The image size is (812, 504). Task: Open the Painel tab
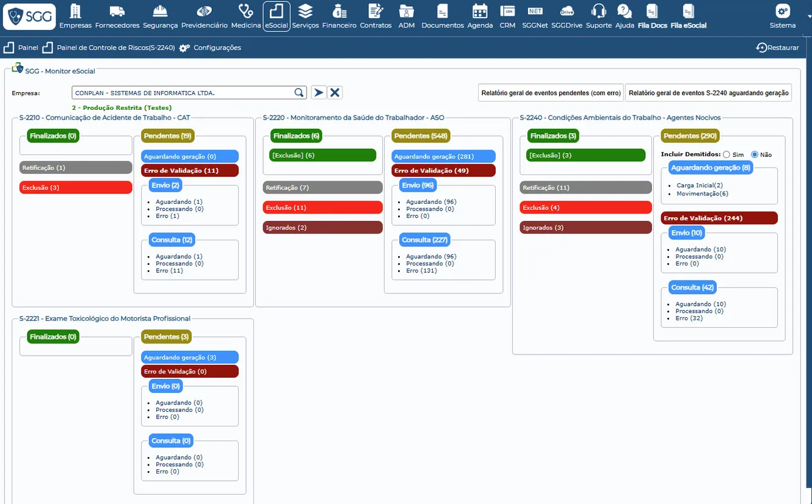tap(21, 48)
